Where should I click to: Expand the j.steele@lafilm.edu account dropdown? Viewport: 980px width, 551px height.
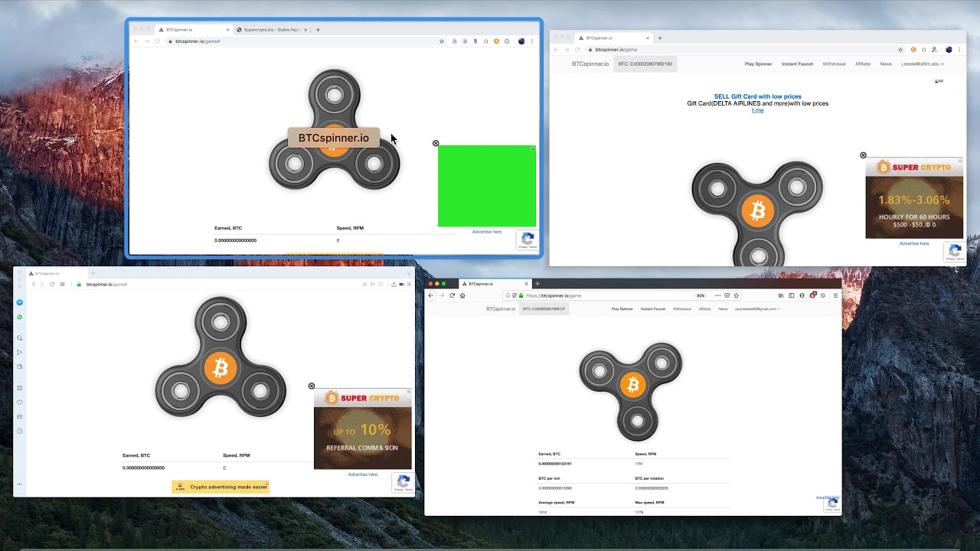click(x=922, y=64)
